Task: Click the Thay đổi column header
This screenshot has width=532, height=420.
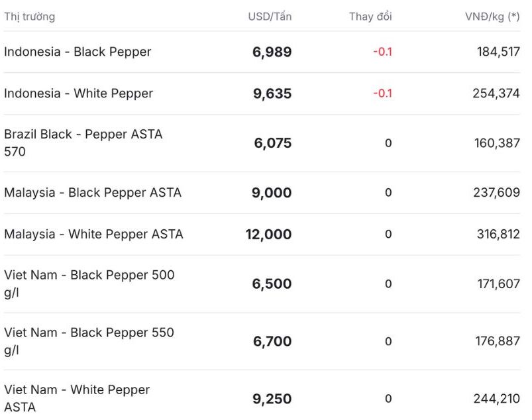Action: [x=370, y=17]
